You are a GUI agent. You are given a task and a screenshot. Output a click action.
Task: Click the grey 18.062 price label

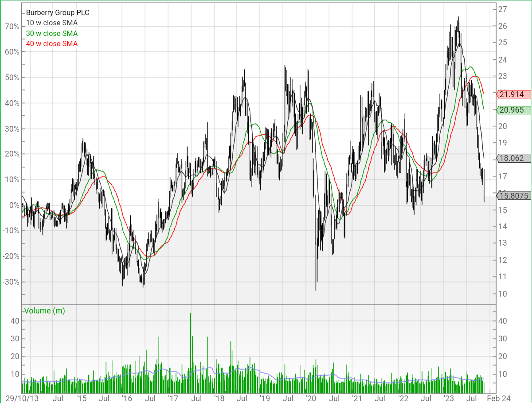pos(512,158)
